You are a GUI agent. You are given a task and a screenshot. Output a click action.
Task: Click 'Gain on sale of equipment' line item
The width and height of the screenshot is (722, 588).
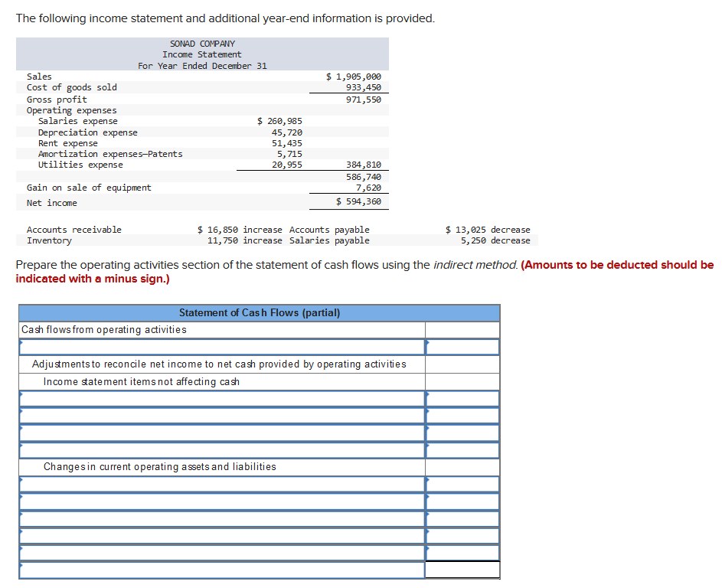89,188
